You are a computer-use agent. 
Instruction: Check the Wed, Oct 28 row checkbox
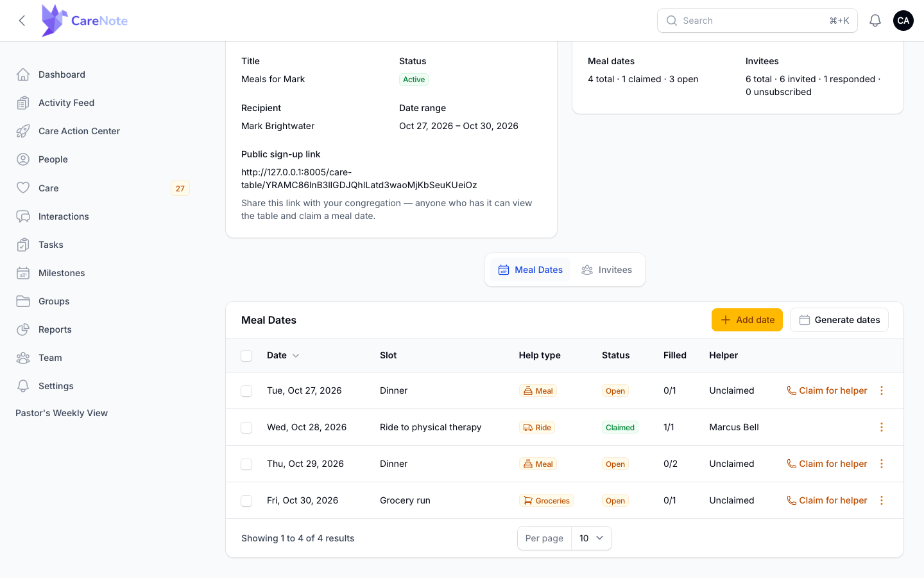pyautogui.click(x=246, y=428)
